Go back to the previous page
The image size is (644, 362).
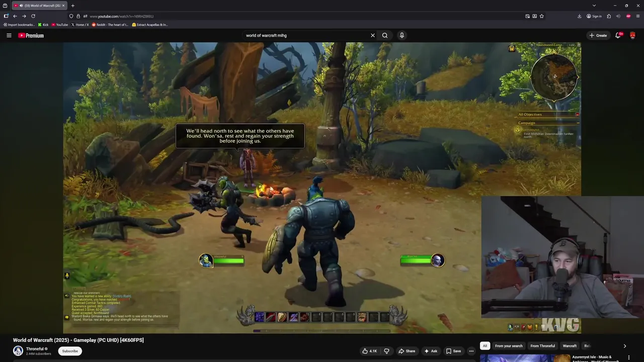tap(15, 16)
